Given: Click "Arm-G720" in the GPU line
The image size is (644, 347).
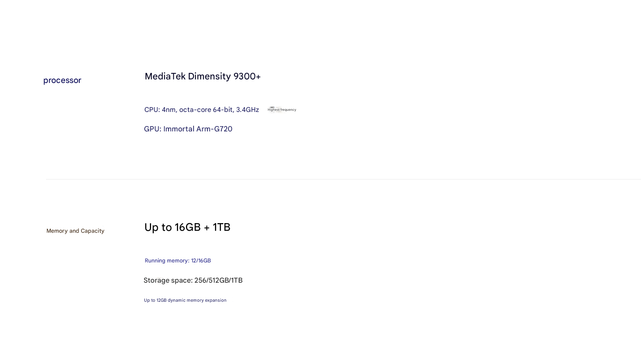Looking at the screenshot, I should 214,129.
